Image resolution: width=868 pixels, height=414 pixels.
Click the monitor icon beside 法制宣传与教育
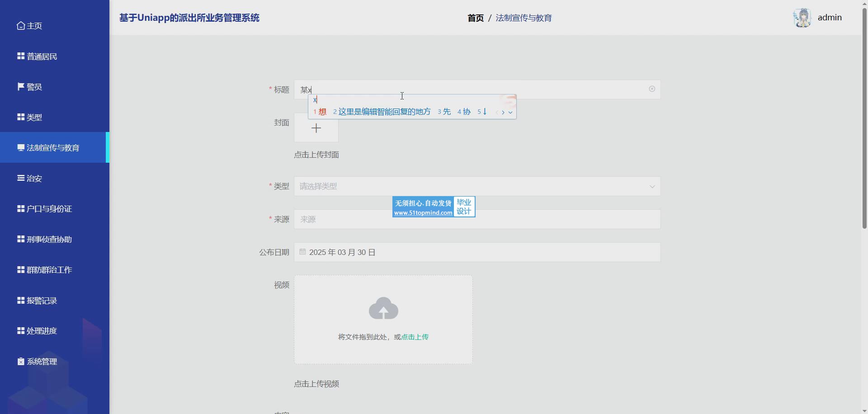[21, 148]
